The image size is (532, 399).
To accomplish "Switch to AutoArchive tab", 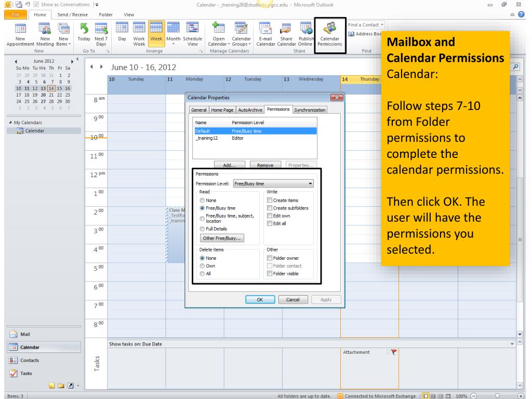I will [x=250, y=110].
